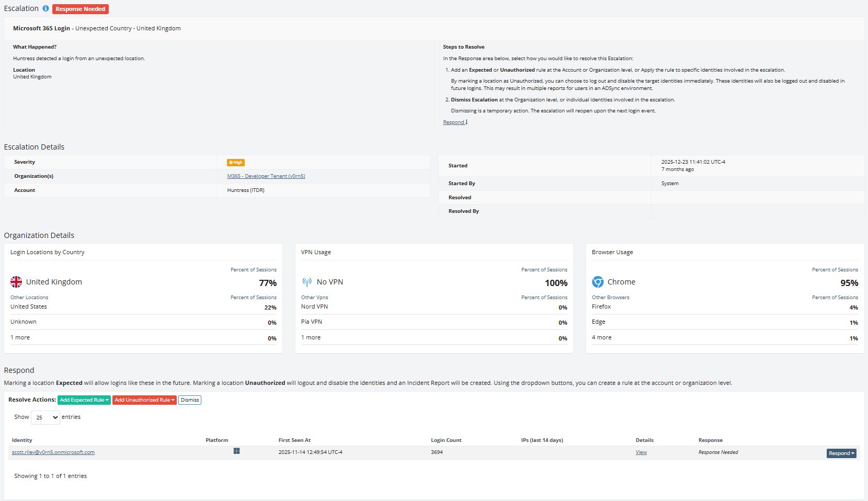Sort table by First Seen At header
Screen dimensions: 868x501
[294, 440]
